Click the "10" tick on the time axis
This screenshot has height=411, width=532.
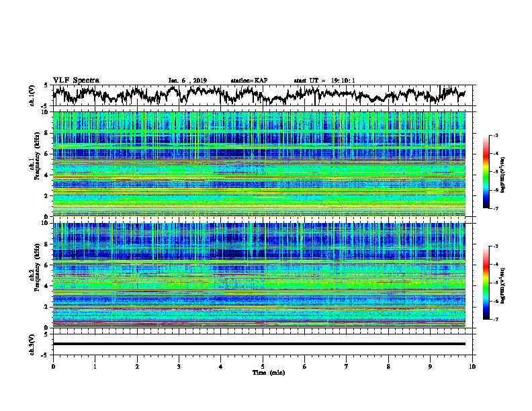pyautogui.click(x=472, y=367)
